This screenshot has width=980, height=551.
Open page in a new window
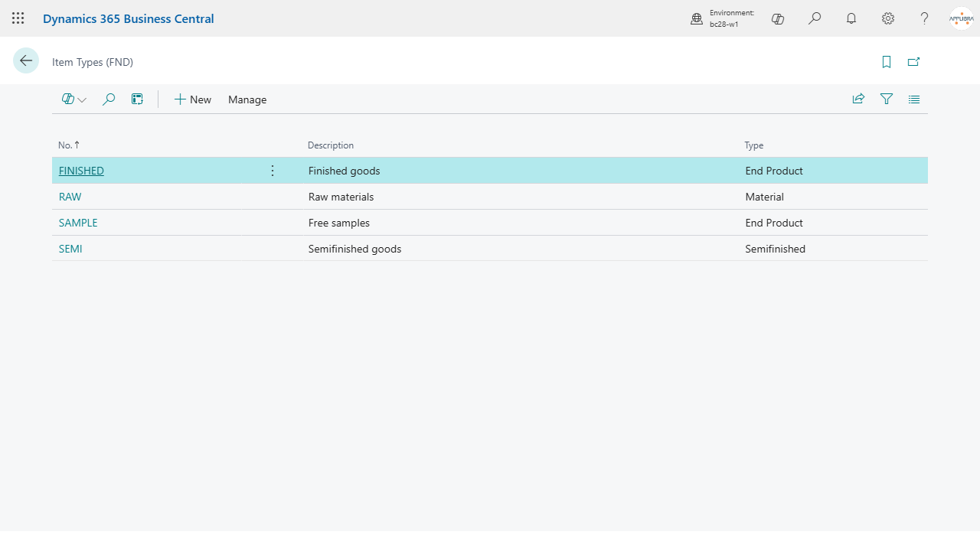913,62
